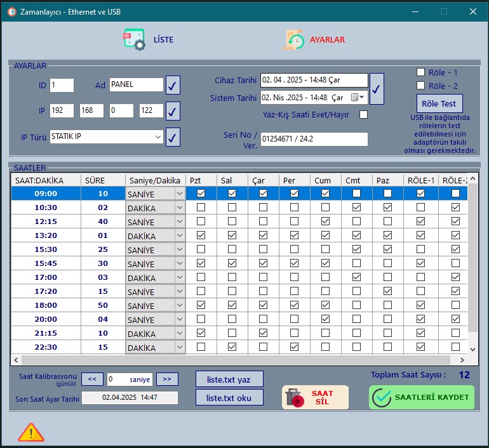The width and height of the screenshot is (489, 448).
Task: Click the RÖLE-1 column header
Action: [x=421, y=180]
